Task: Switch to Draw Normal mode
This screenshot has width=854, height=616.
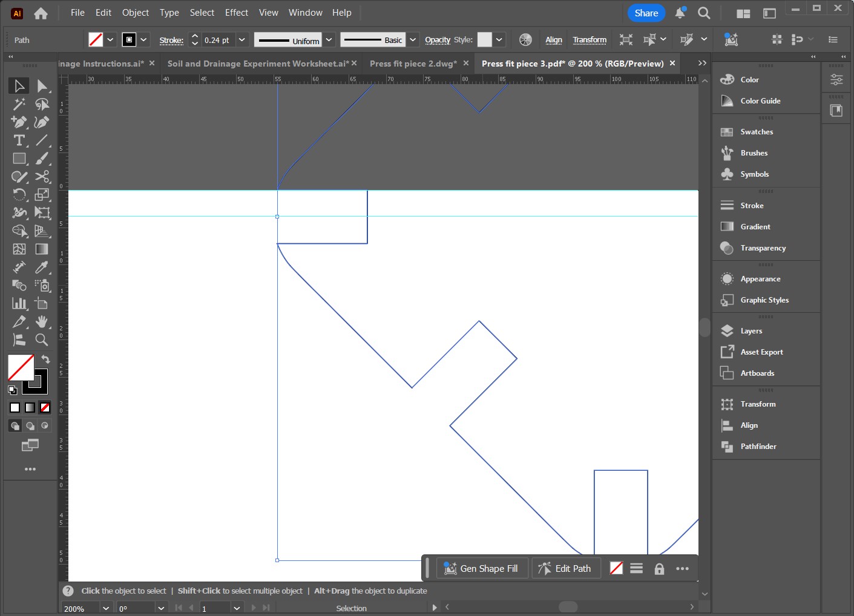Action: [15, 426]
